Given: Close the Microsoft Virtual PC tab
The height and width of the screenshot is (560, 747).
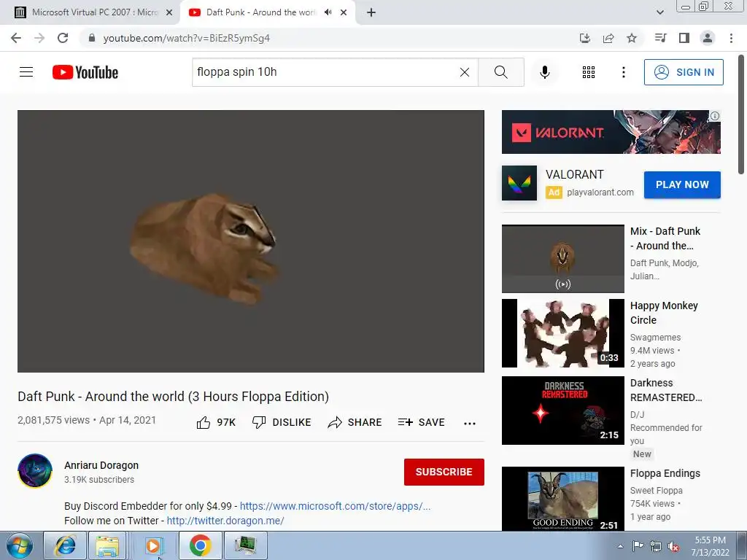Looking at the screenshot, I should [x=169, y=12].
